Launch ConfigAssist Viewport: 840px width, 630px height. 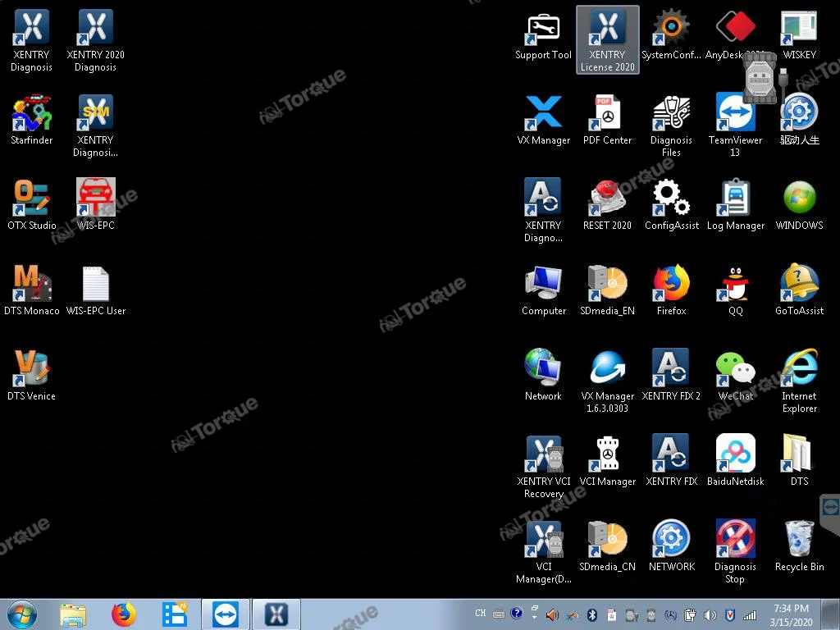(671, 204)
